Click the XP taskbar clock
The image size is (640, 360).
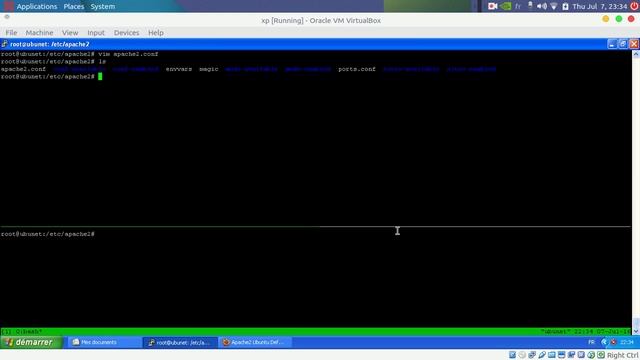[x=627, y=342]
